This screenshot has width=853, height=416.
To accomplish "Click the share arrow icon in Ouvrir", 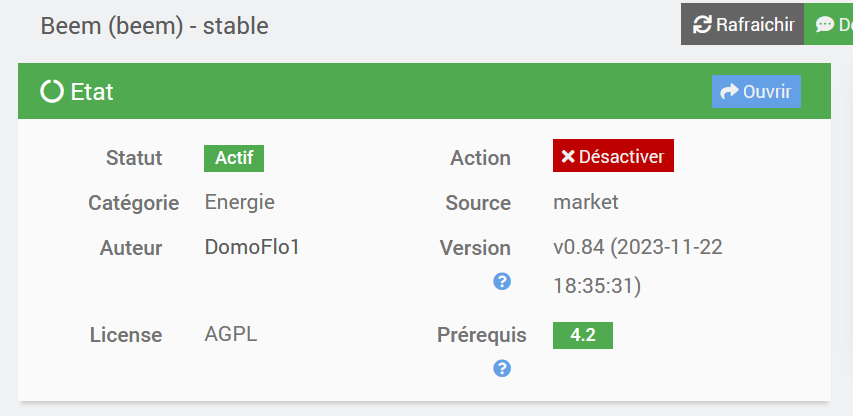I will [x=729, y=91].
